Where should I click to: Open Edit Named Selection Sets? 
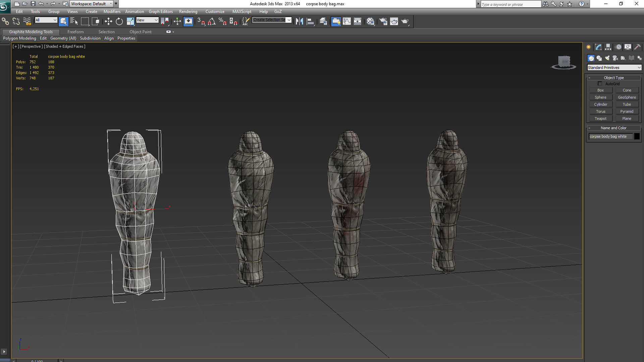246,21
